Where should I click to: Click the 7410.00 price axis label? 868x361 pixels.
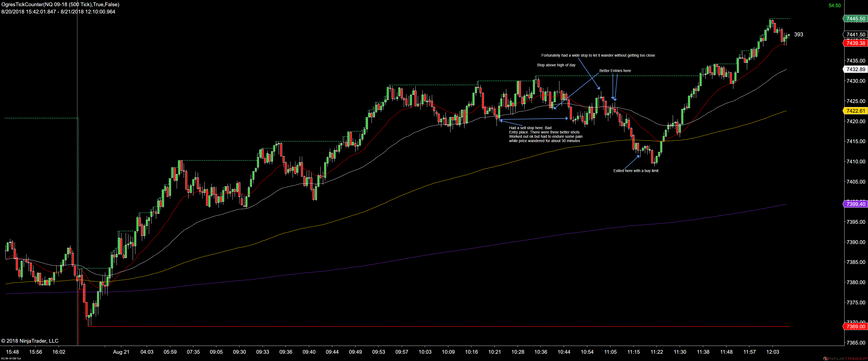tap(856, 162)
